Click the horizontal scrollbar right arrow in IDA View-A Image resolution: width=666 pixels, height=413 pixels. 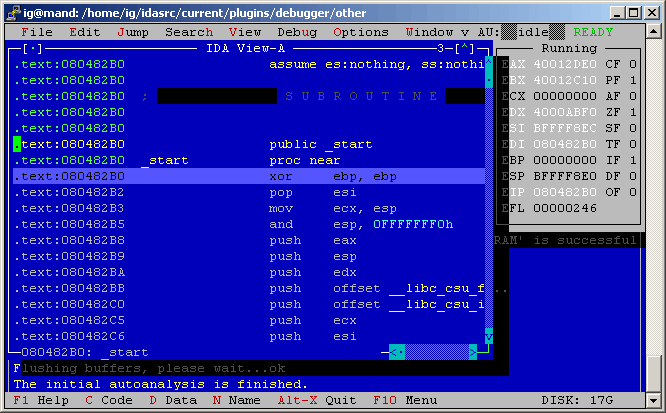pos(473,352)
